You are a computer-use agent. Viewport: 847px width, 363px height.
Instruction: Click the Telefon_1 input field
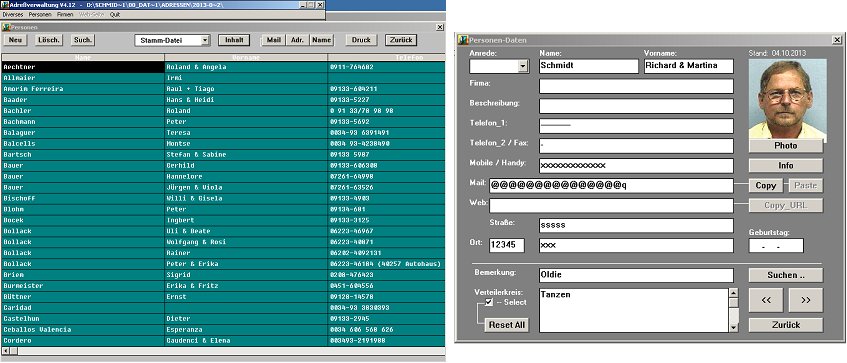point(636,126)
